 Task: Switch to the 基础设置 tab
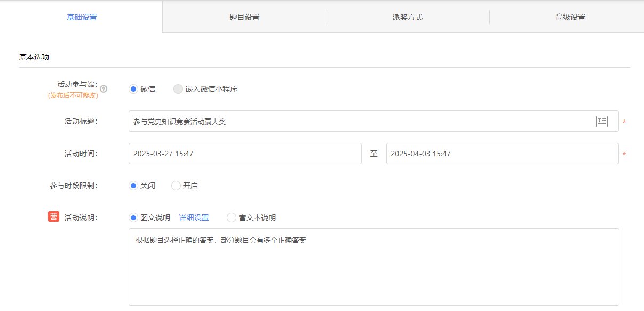pos(81,17)
